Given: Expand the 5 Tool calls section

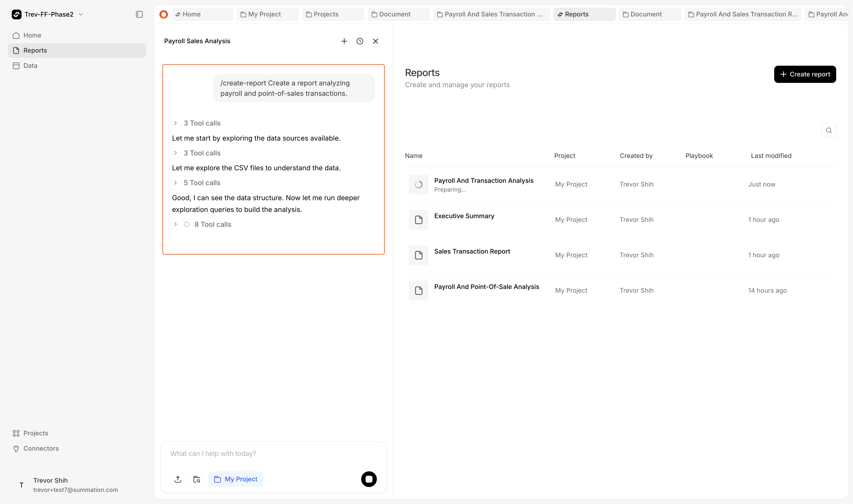Looking at the screenshot, I should [x=197, y=183].
